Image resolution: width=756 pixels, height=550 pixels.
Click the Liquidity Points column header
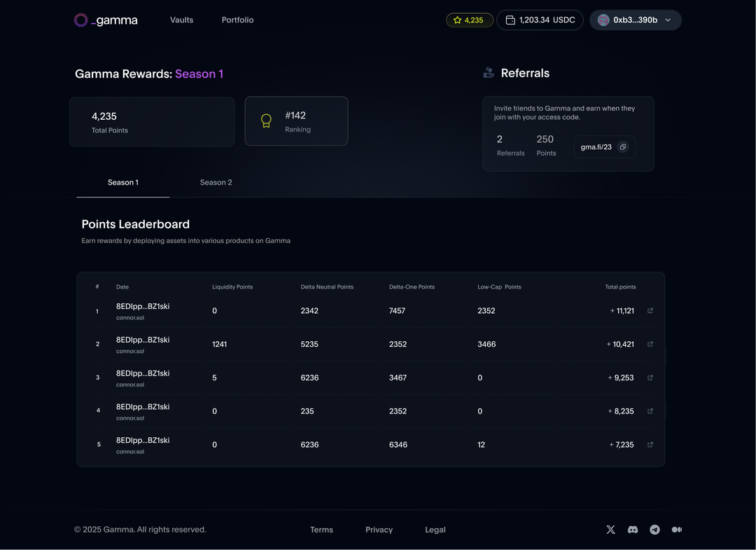[232, 287]
